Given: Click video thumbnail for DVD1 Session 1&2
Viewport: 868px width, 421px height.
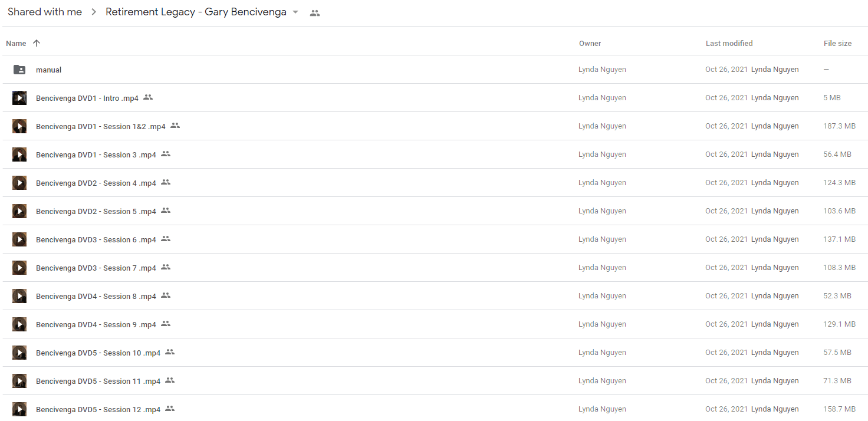Looking at the screenshot, I should [19, 126].
